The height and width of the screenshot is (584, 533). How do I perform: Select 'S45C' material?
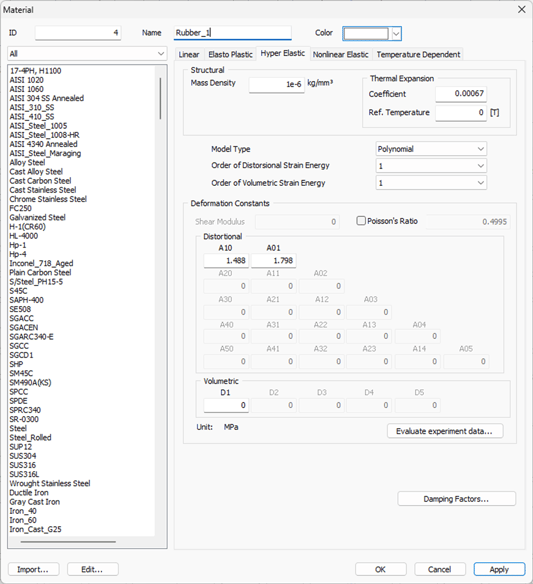pyautogui.click(x=18, y=291)
